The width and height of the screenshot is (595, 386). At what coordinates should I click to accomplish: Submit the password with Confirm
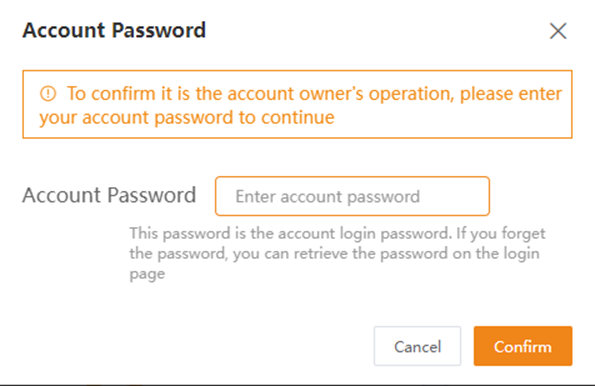(x=523, y=346)
